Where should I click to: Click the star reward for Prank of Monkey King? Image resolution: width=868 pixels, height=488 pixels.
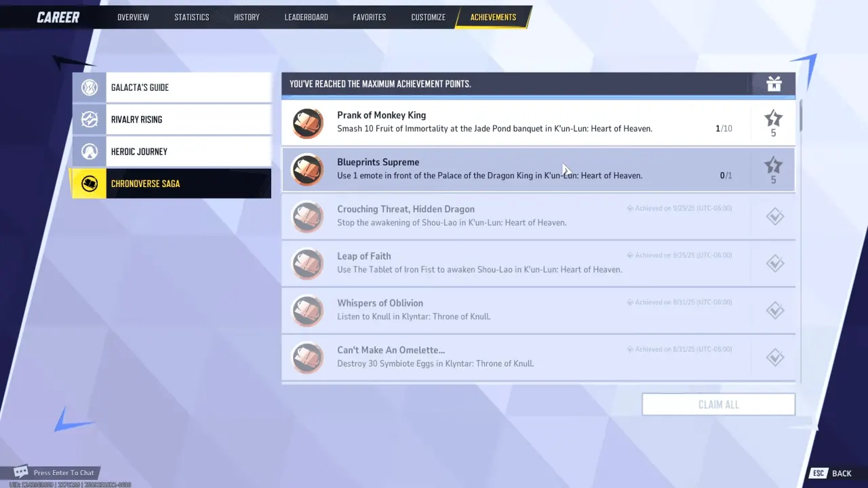coord(773,123)
